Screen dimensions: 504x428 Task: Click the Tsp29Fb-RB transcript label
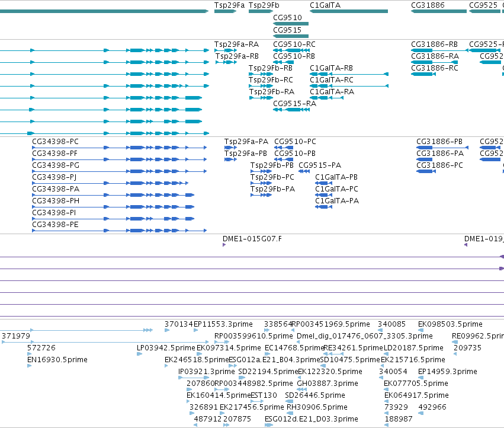click(271, 68)
